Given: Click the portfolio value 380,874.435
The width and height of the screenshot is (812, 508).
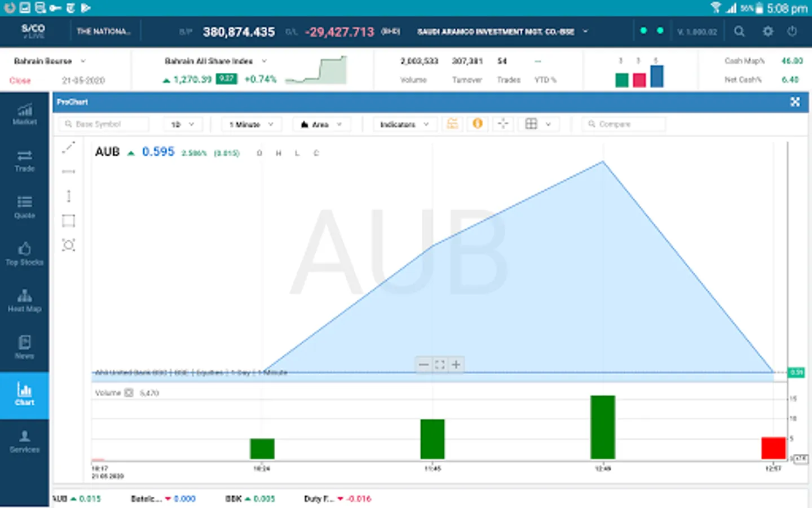Looking at the screenshot, I should [239, 32].
